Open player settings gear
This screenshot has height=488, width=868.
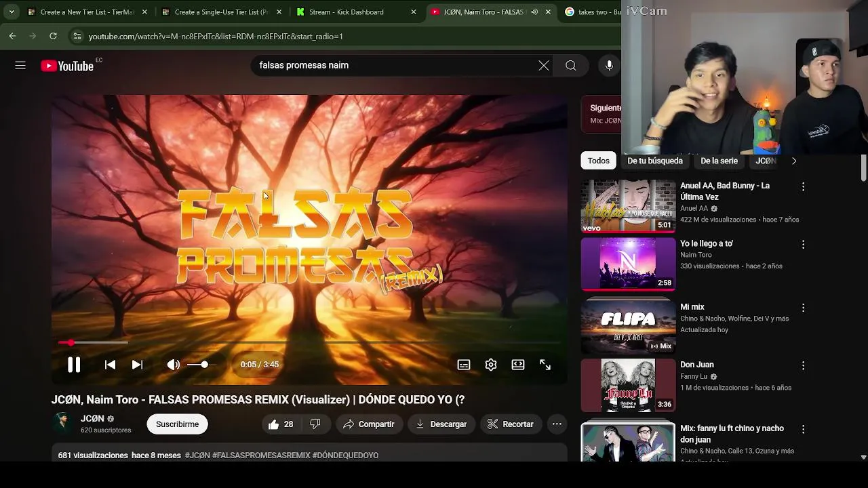click(491, 365)
